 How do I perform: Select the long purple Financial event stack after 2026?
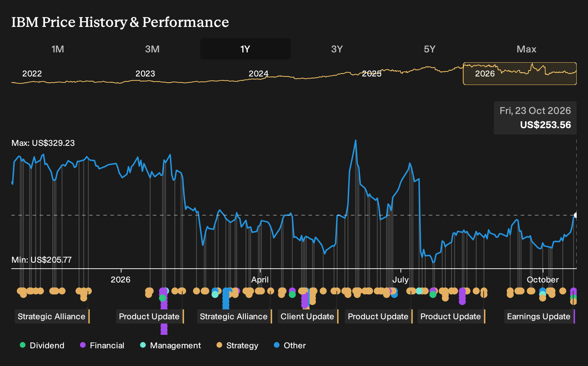coord(164,311)
